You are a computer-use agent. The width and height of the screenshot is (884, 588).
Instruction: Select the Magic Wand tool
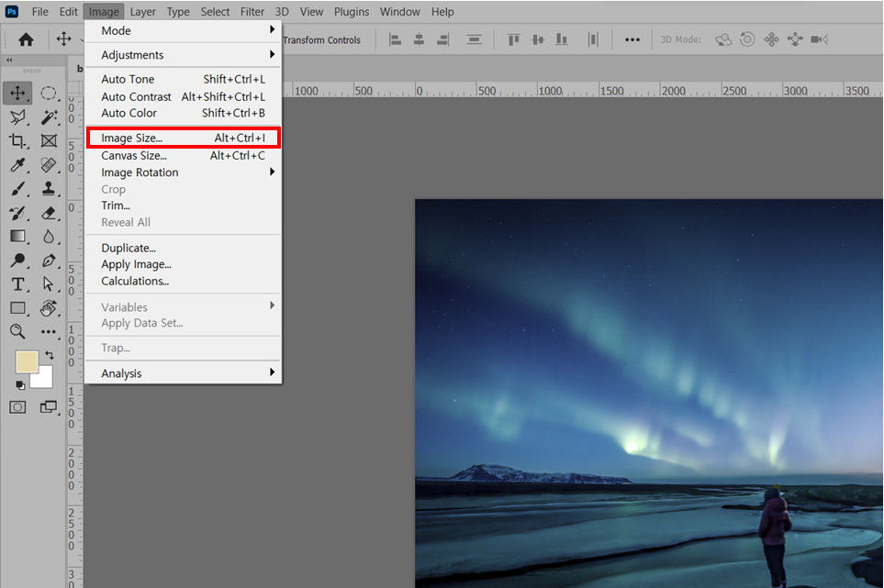tap(49, 117)
